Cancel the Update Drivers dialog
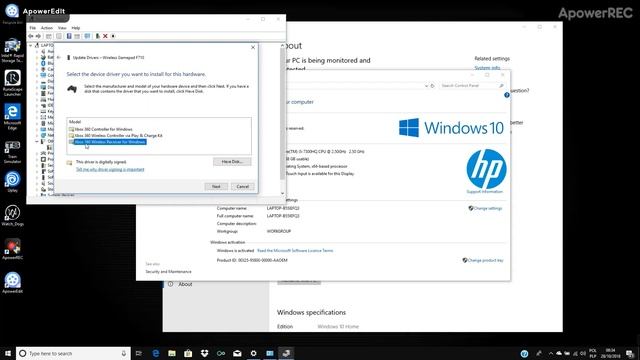The width and height of the screenshot is (640, 360). 242,186
